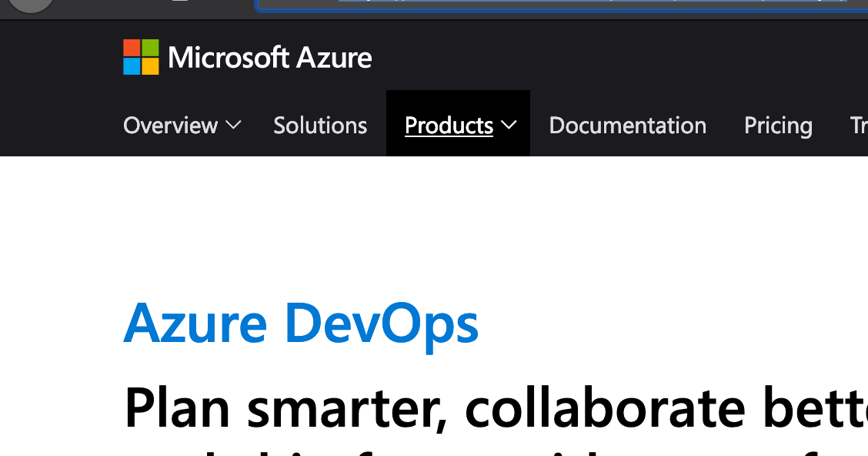The image size is (868, 456).
Task: Select the highlighted Products nav item
Action: click(449, 125)
